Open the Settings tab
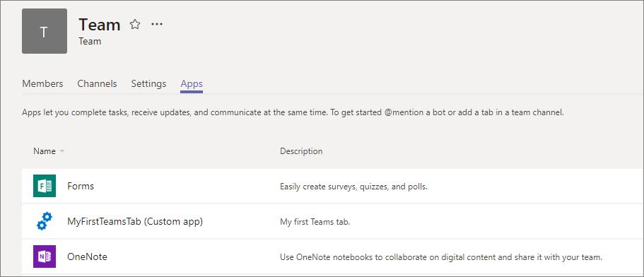This screenshot has width=644, height=277. click(x=148, y=83)
